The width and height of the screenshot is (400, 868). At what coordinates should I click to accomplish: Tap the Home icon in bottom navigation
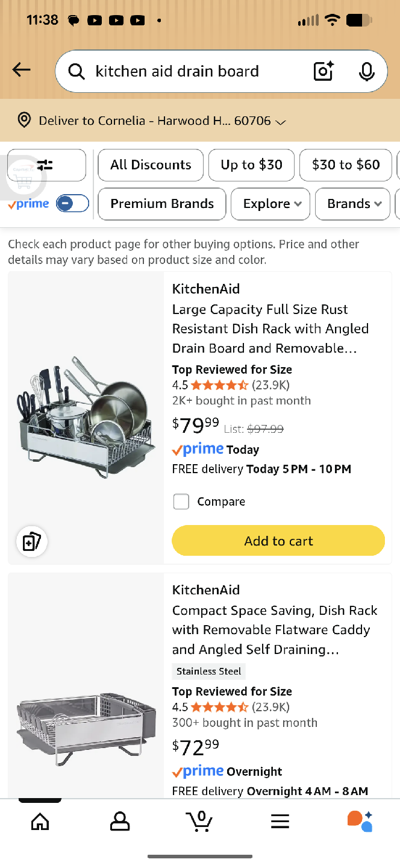click(x=40, y=820)
